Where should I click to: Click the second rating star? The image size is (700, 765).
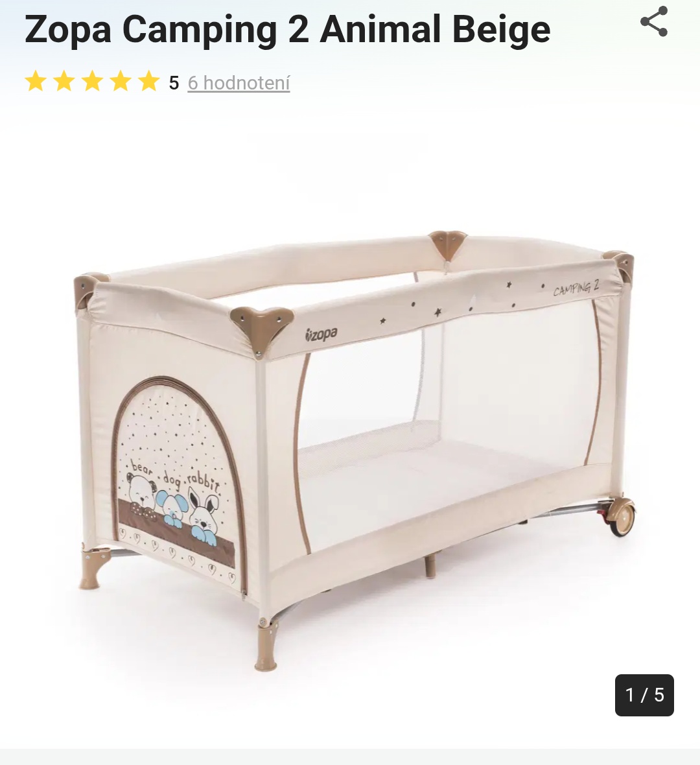64,82
